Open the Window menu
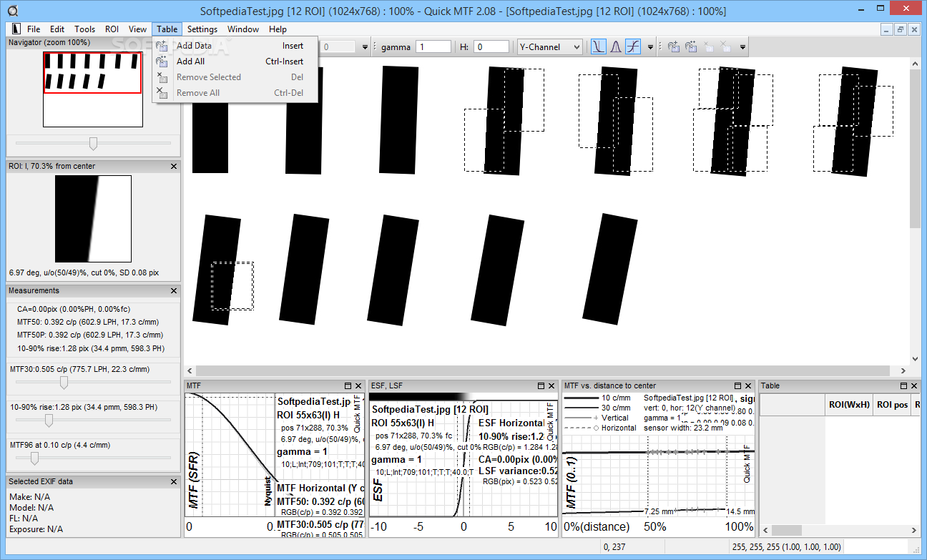The width and height of the screenshot is (927, 560). point(243,29)
